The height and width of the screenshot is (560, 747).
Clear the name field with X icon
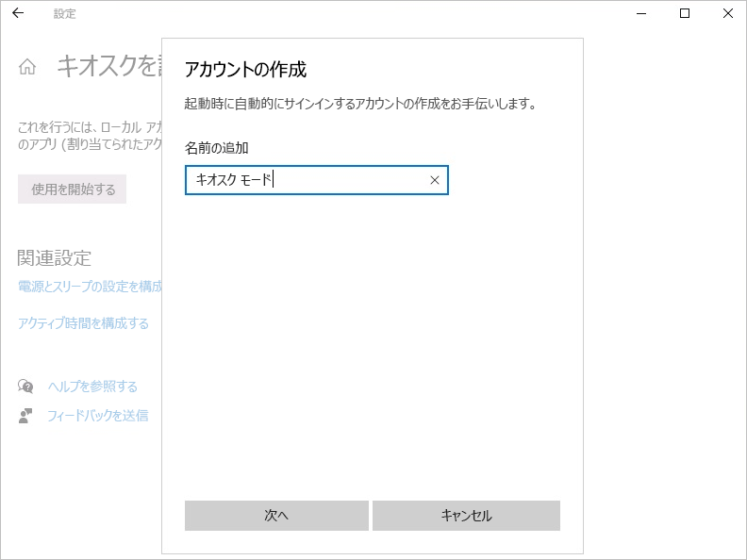pos(435,180)
